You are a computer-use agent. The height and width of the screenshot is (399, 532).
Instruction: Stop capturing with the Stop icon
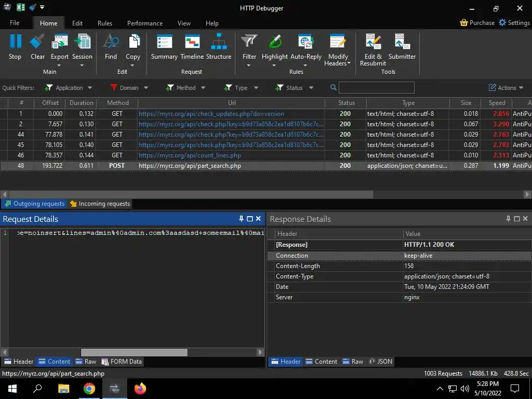coord(15,42)
